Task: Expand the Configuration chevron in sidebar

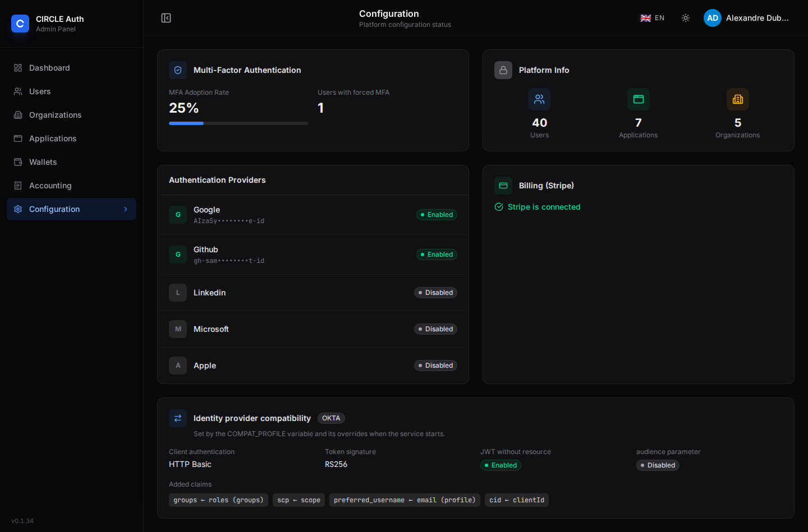Action: (x=126, y=209)
